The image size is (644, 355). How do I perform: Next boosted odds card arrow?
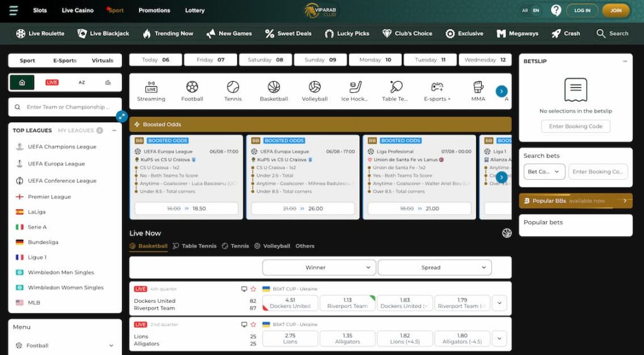501,177
